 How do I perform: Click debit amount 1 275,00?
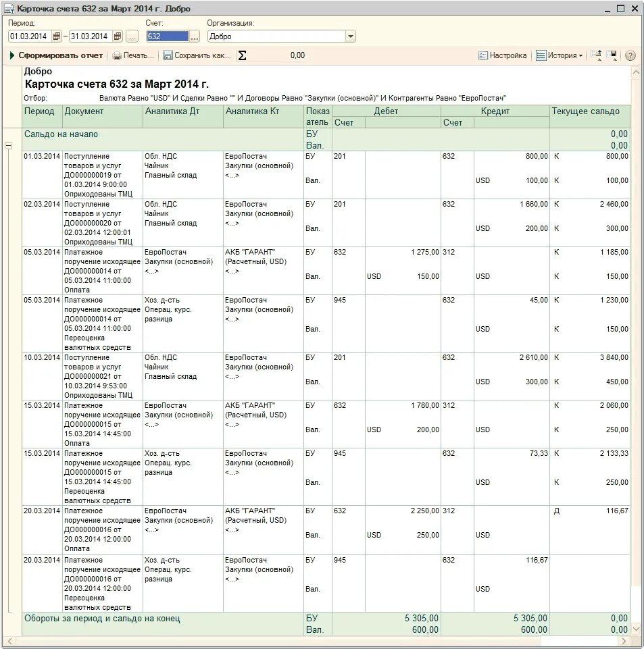(424, 252)
